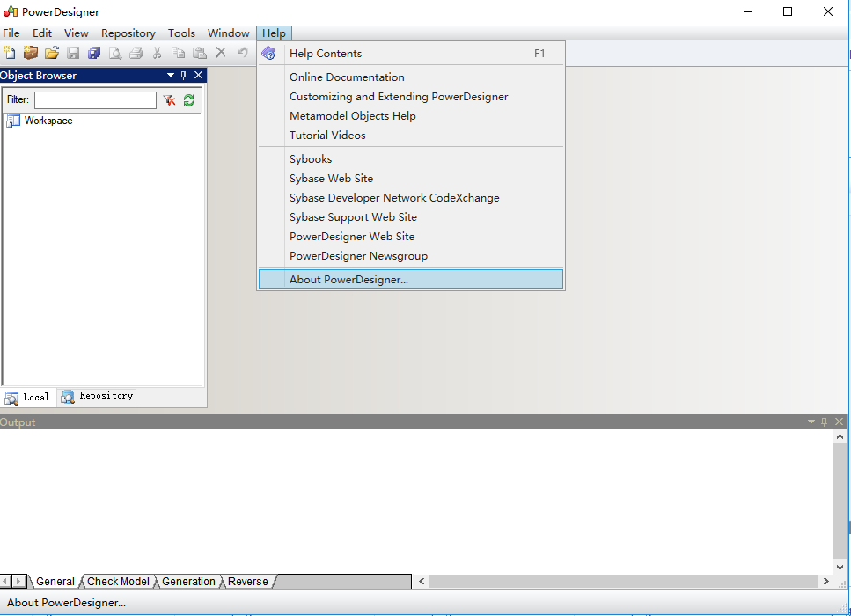Image resolution: width=851 pixels, height=616 pixels.
Task: Click the PowerDesigner title bar app icon
Action: pos(11,11)
